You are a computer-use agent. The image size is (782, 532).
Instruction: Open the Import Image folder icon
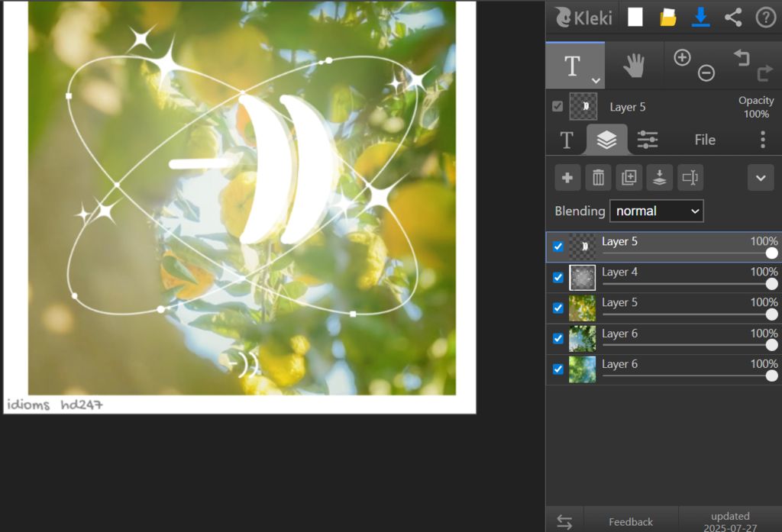coord(668,18)
